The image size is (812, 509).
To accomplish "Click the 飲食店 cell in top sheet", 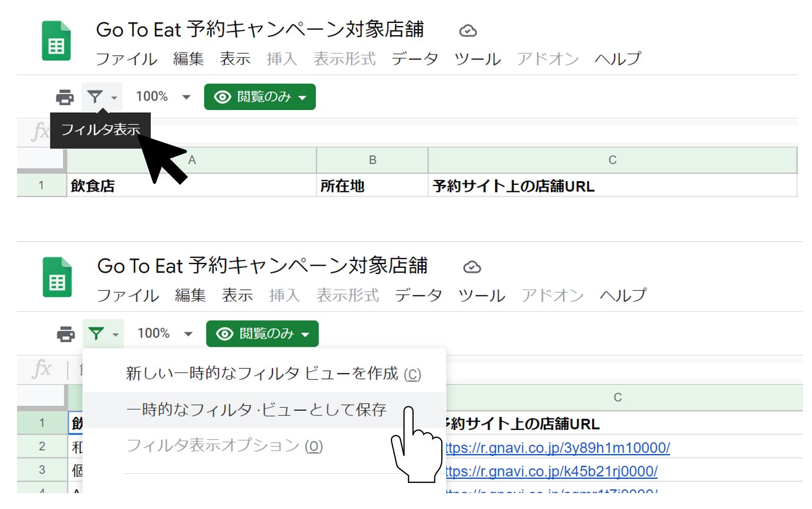I will click(x=192, y=185).
